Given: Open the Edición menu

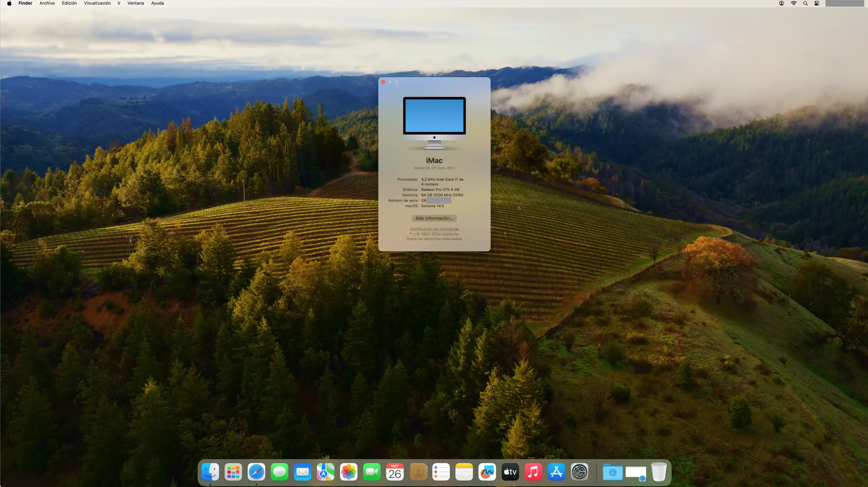Looking at the screenshot, I should (x=69, y=3).
